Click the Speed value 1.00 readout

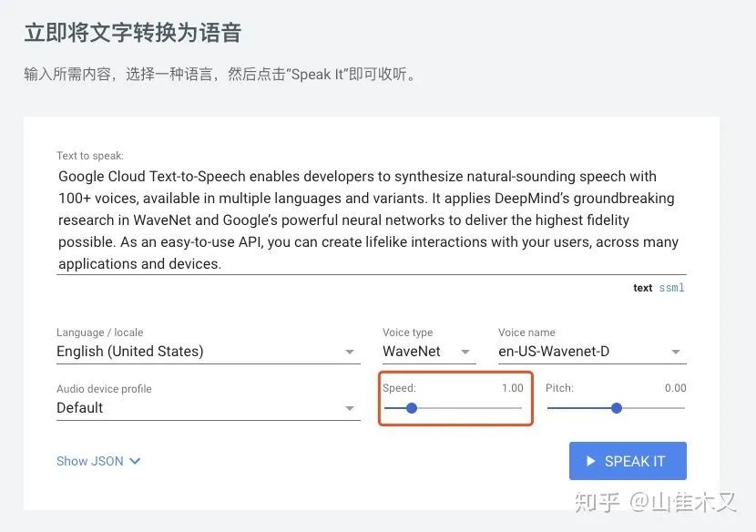point(513,388)
